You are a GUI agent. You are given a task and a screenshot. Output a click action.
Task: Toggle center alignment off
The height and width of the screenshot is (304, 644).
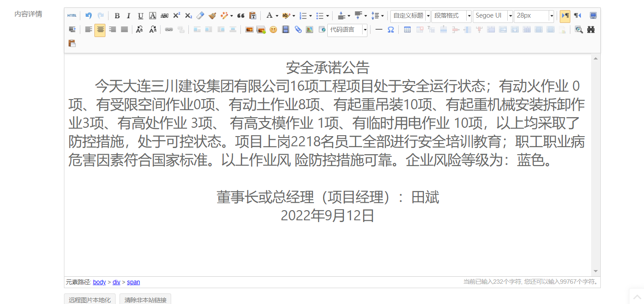(100, 30)
